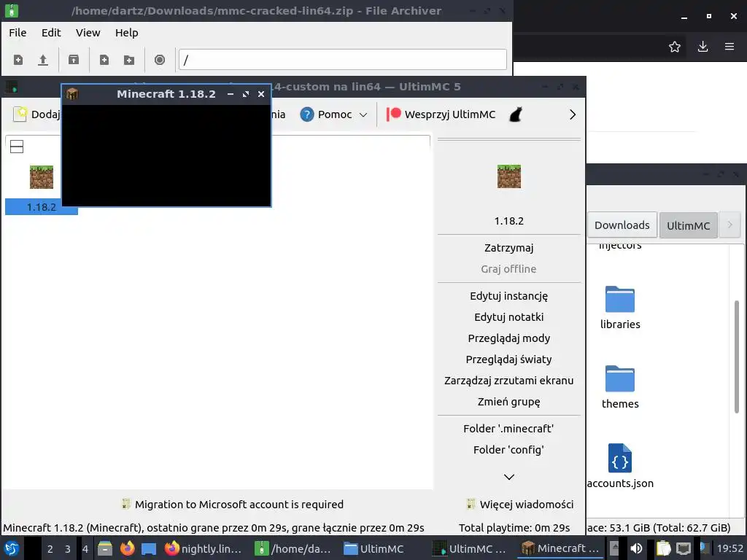747x560 pixels.
Task: Click Przeglądaj światy
Action: pyautogui.click(x=508, y=359)
